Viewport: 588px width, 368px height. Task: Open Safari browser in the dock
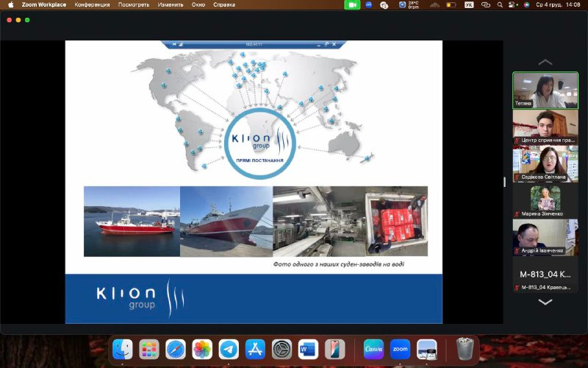click(176, 349)
